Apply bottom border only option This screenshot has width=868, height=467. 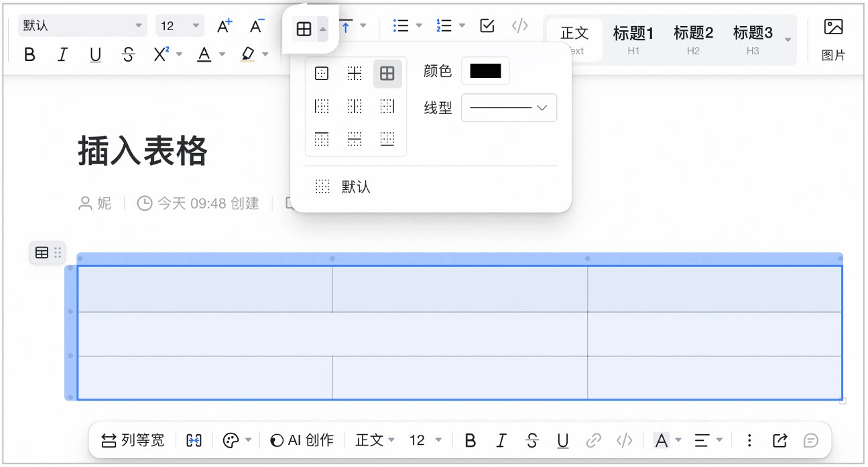pos(387,139)
